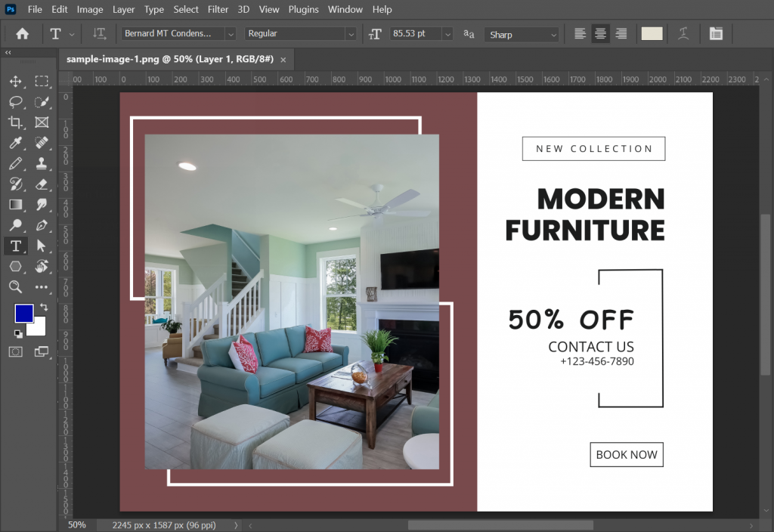
Task: Expand the font size dropdown
Action: pyautogui.click(x=447, y=33)
